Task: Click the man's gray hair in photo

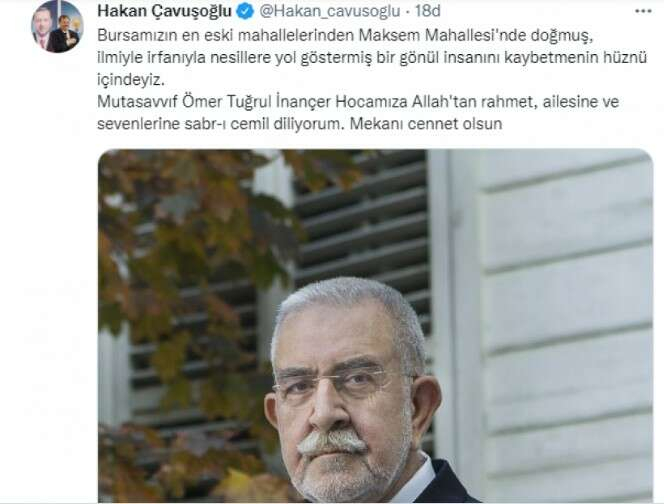Action: click(347, 303)
